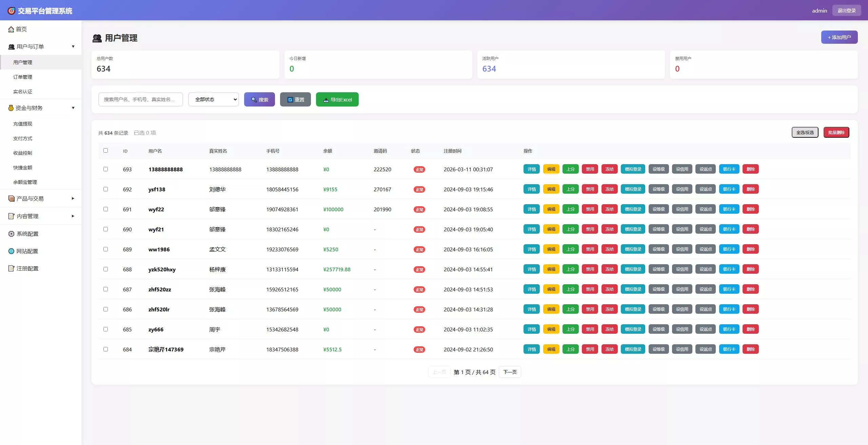Go to 充值提现 menu item

(x=23, y=124)
